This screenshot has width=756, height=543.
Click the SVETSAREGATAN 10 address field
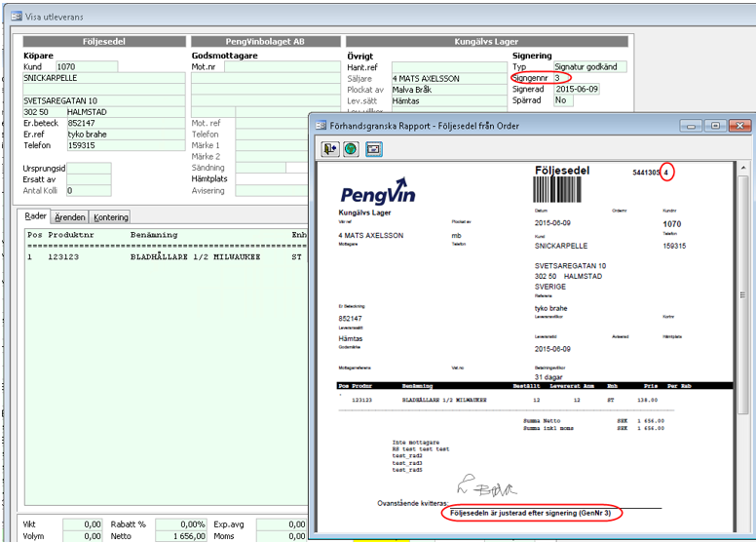103,100
